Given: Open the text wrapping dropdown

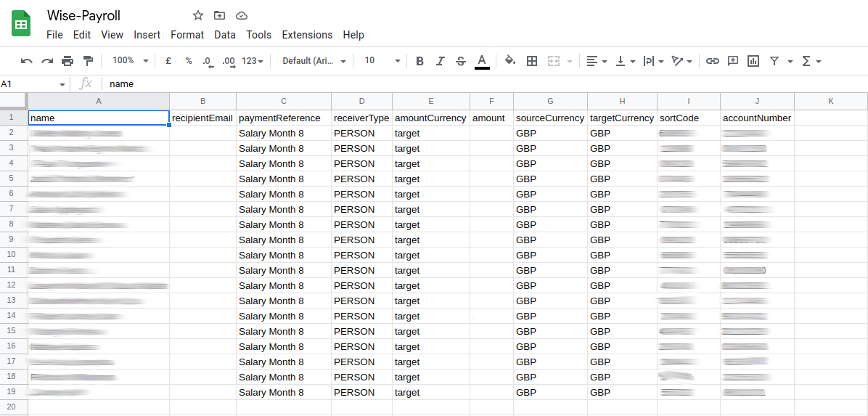Looking at the screenshot, I should click(x=654, y=61).
